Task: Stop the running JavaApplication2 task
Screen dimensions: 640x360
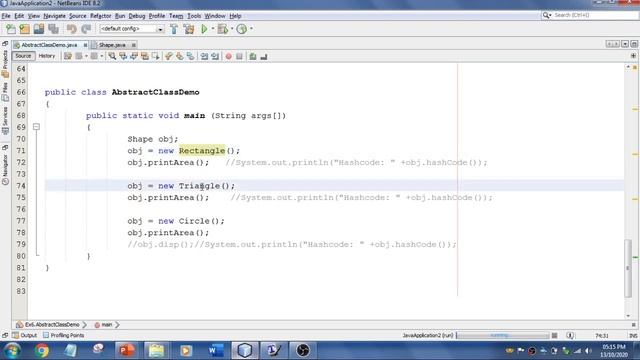Action: pos(554,336)
